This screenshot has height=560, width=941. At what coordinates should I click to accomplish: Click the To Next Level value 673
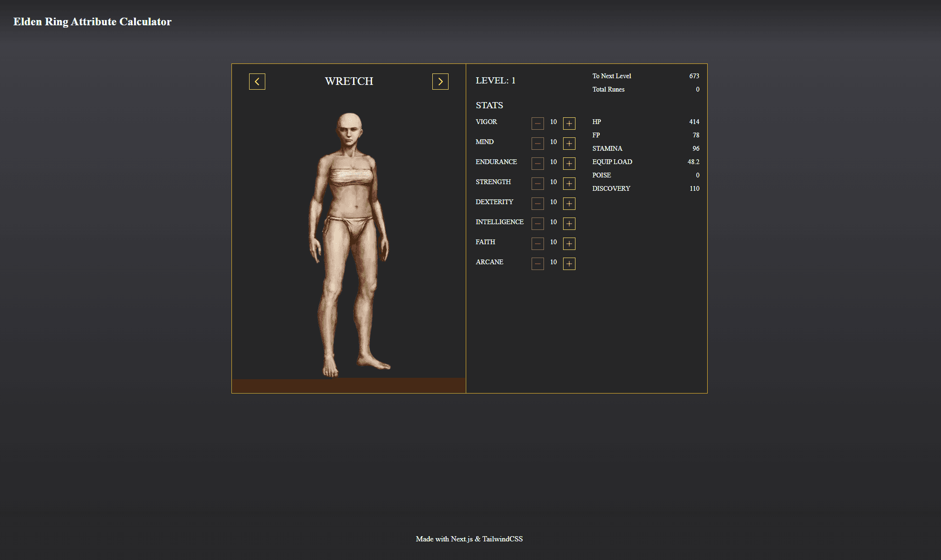click(694, 76)
